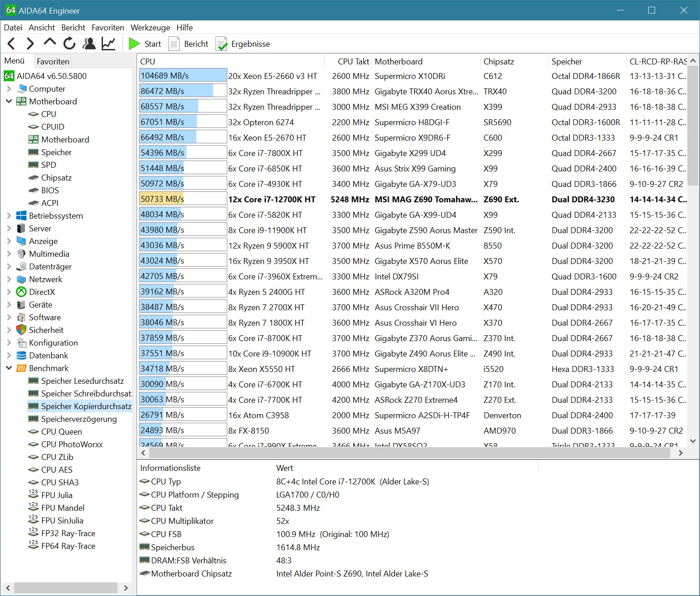Open the line chart icon in toolbar
This screenshot has height=596, width=700.
108,44
